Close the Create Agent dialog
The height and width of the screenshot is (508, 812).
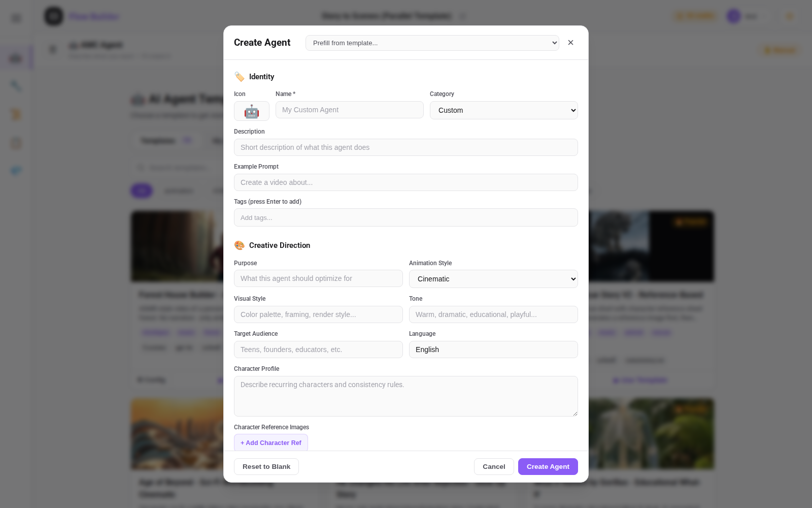point(570,43)
